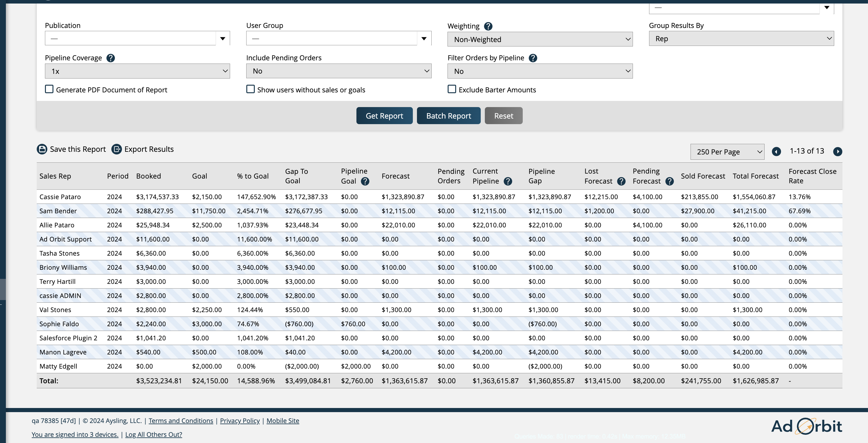This screenshot has width=868, height=443.
Task: Click Cassie Pataro's 13.76% close rate
Action: 800,197
